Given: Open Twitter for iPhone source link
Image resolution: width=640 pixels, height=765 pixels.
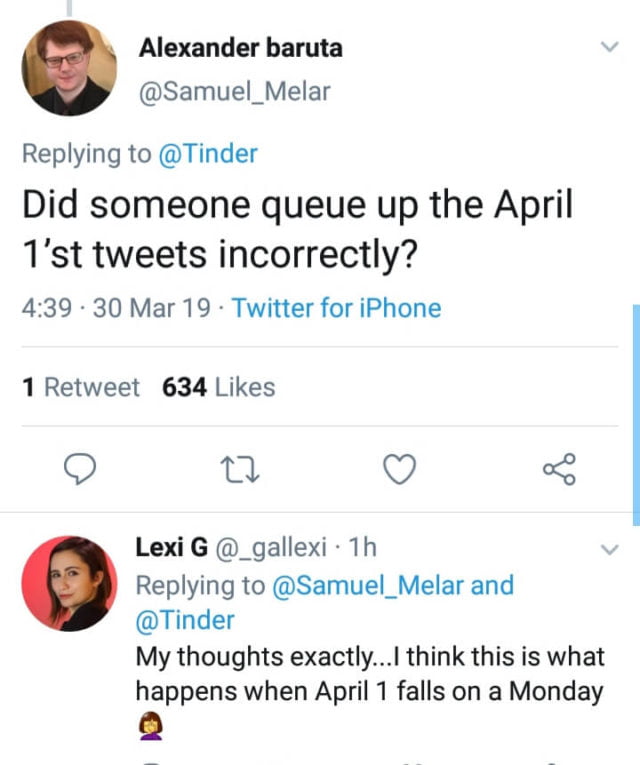Looking at the screenshot, I should pyautogui.click(x=336, y=308).
